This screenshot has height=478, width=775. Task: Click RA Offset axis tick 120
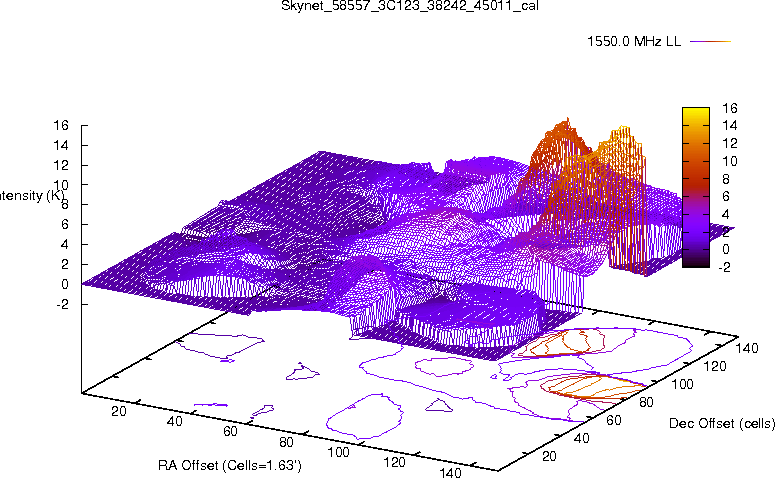[394, 463]
